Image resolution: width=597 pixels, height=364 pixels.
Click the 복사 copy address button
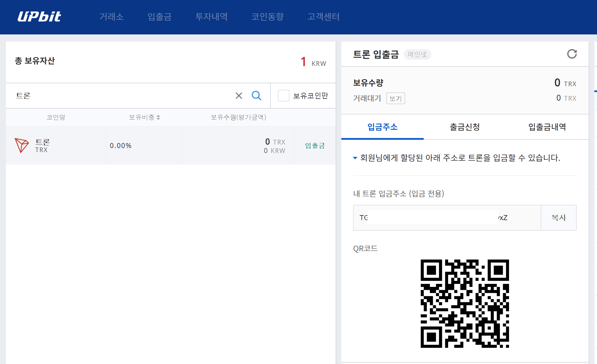click(558, 218)
